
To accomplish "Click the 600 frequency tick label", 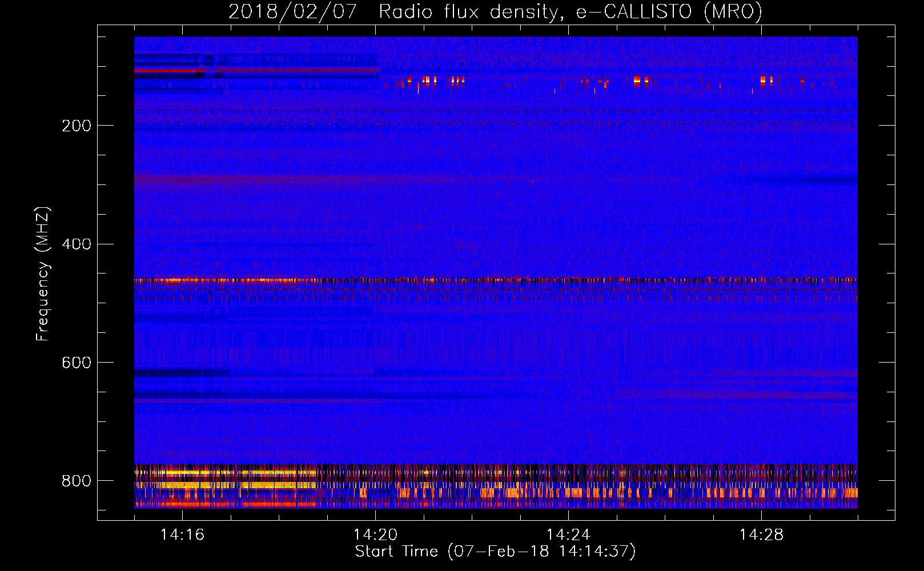I will click(77, 363).
